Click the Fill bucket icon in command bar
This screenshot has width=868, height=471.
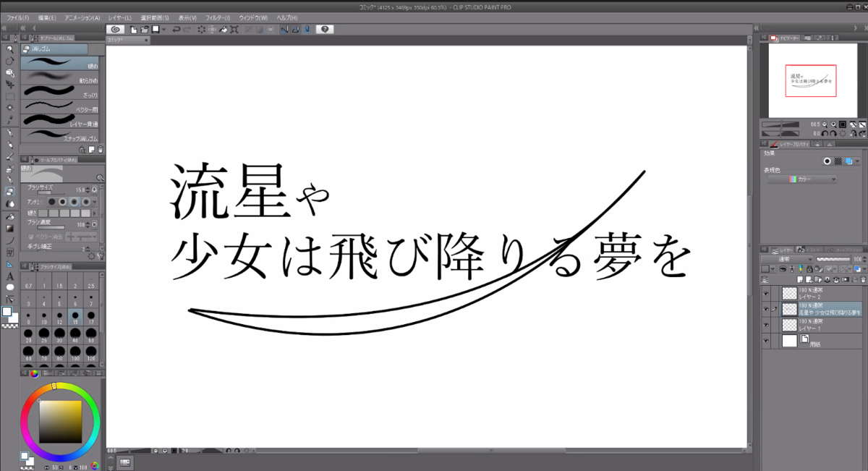pos(224,29)
